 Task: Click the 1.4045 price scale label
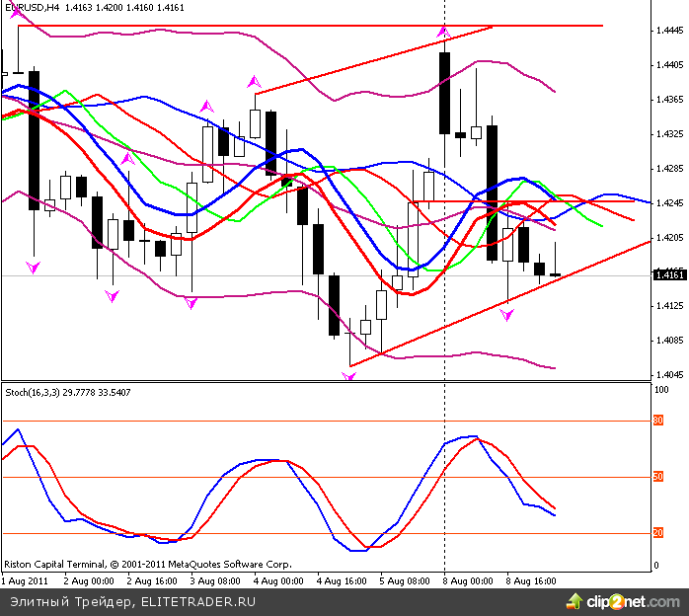668,375
